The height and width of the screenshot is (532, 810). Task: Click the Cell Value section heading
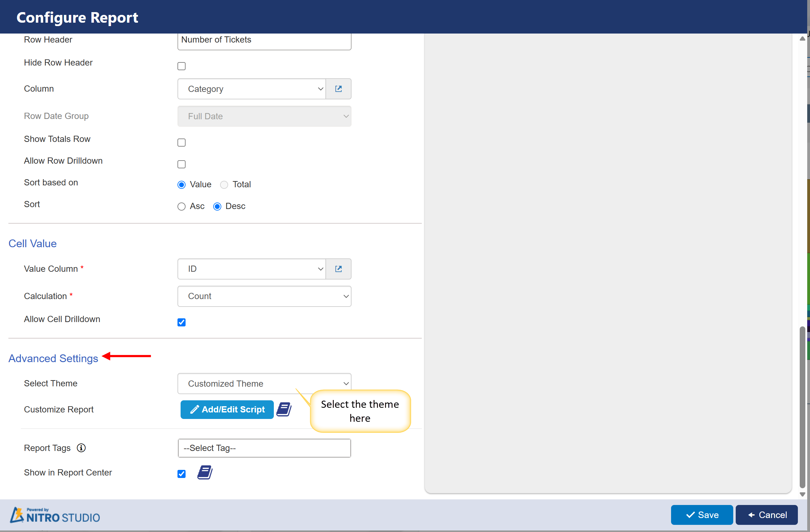point(32,243)
